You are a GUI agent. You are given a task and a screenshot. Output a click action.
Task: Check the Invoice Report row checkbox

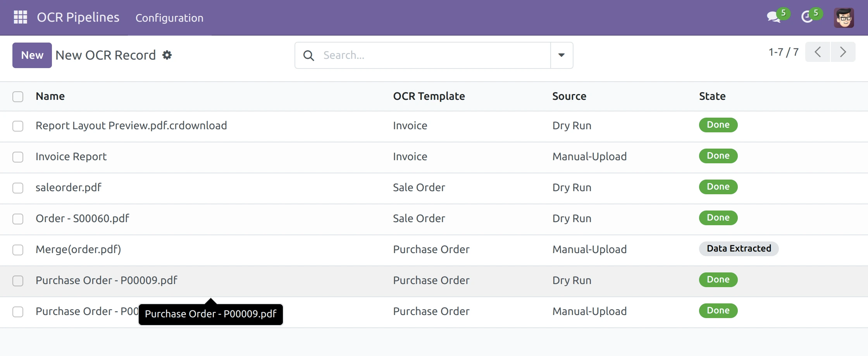click(x=18, y=157)
